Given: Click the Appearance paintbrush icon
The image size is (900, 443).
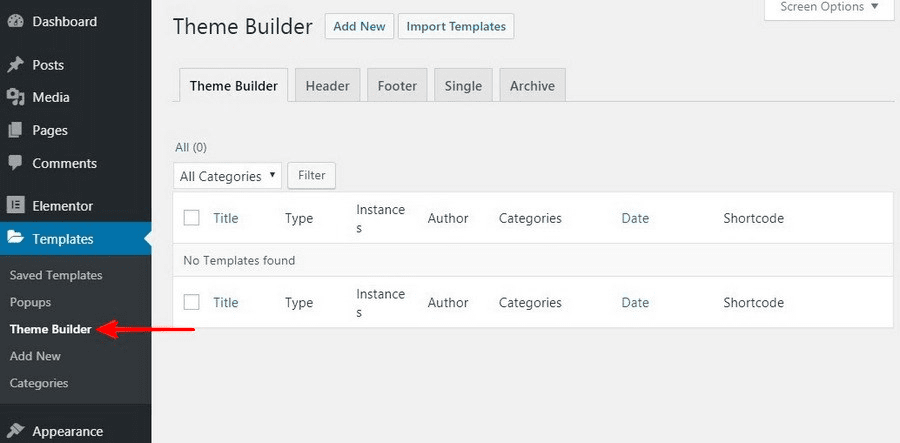Looking at the screenshot, I should pyautogui.click(x=15, y=431).
